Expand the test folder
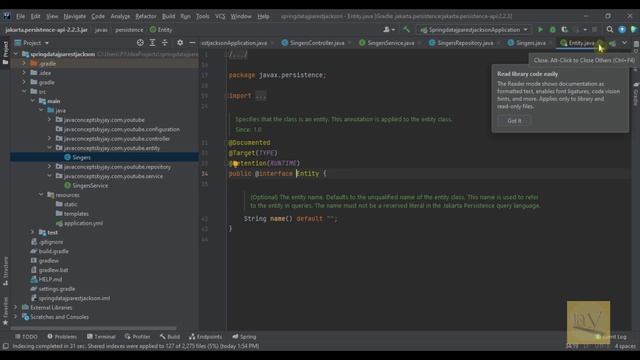This screenshot has height=360, width=640. (x=33, y=232)
